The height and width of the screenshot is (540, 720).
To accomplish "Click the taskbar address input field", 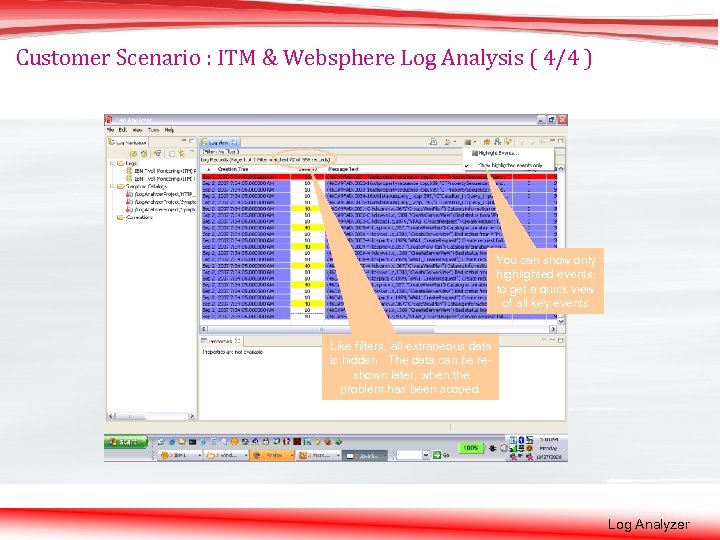I will point(409,455).
